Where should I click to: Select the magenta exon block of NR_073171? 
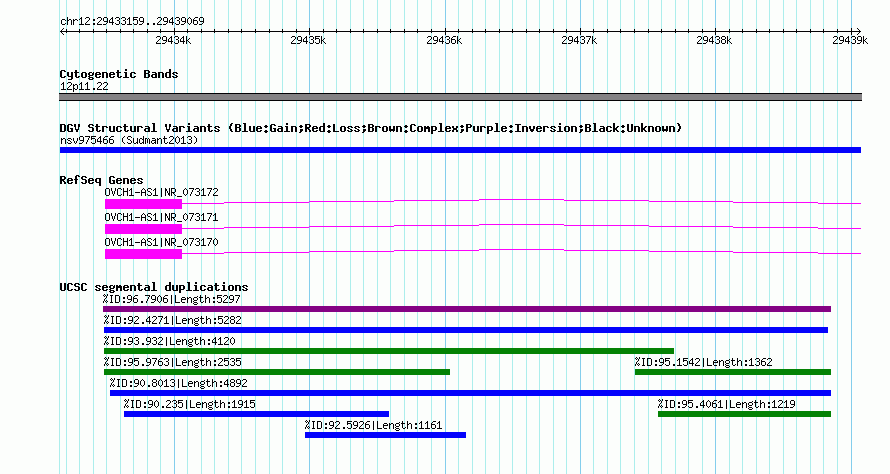(143, 229)
